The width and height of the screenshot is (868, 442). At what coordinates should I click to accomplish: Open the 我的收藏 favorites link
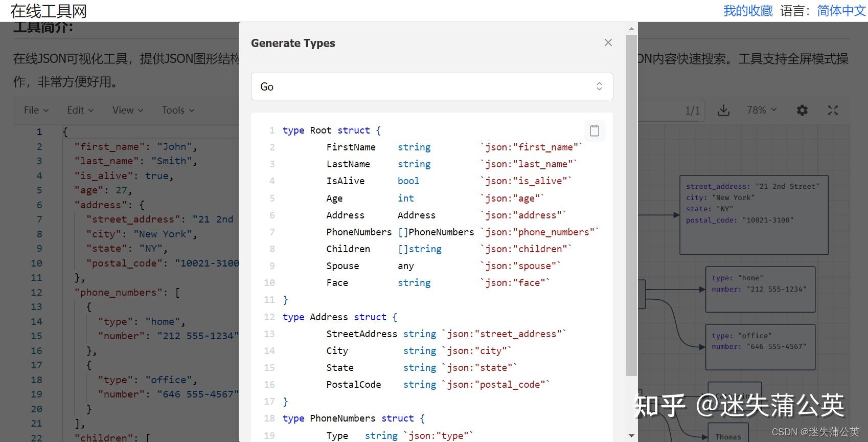pos(747,11)
